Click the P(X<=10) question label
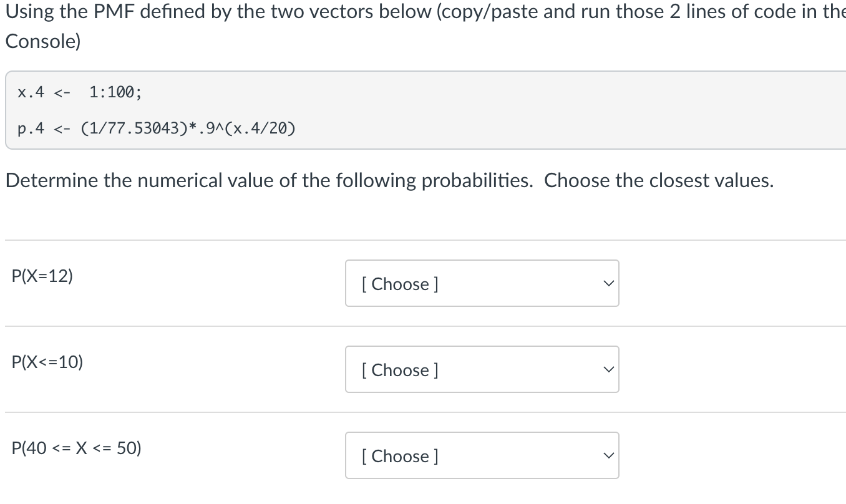Viewport: 846px width, 504px height. [47, 361]
